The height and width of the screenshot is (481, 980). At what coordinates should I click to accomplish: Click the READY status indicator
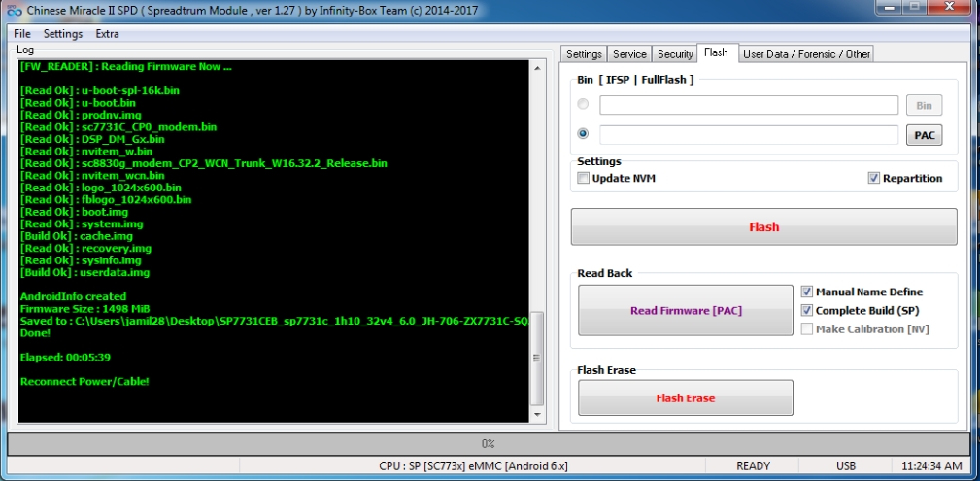coord(753,466)
